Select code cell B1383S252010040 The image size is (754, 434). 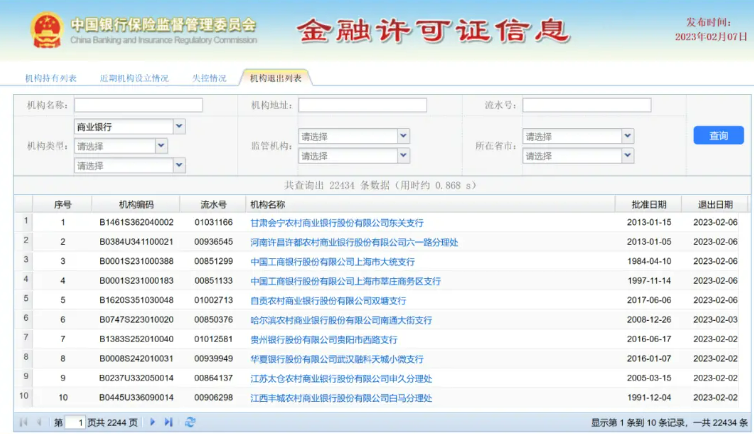137,339
